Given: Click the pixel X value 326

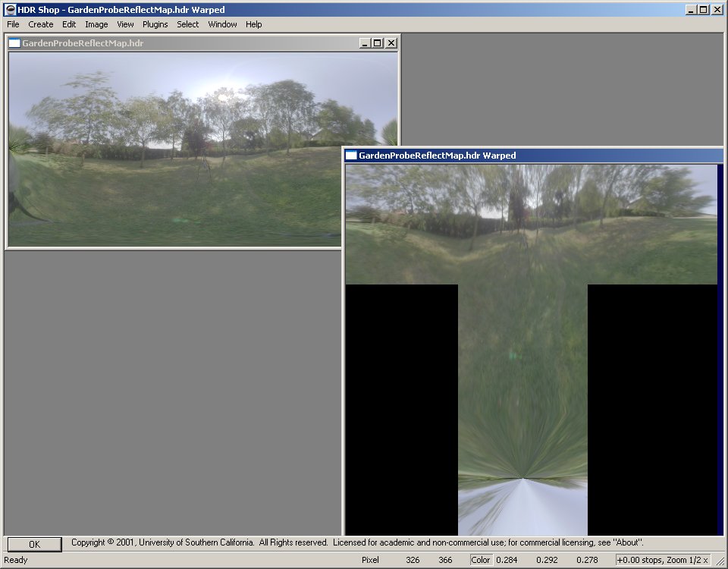Looking at the screenshot, I should pyautogui.click(x=413, y=560).
